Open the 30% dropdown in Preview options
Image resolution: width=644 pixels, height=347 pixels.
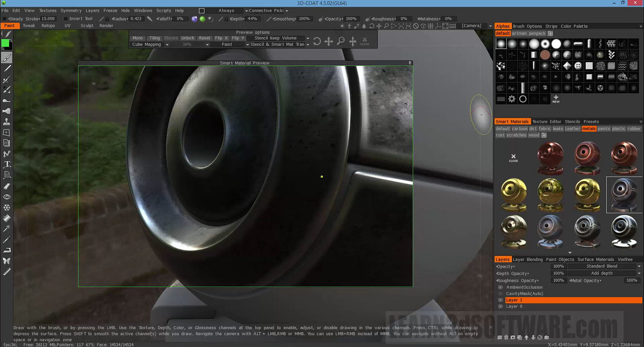190,45
